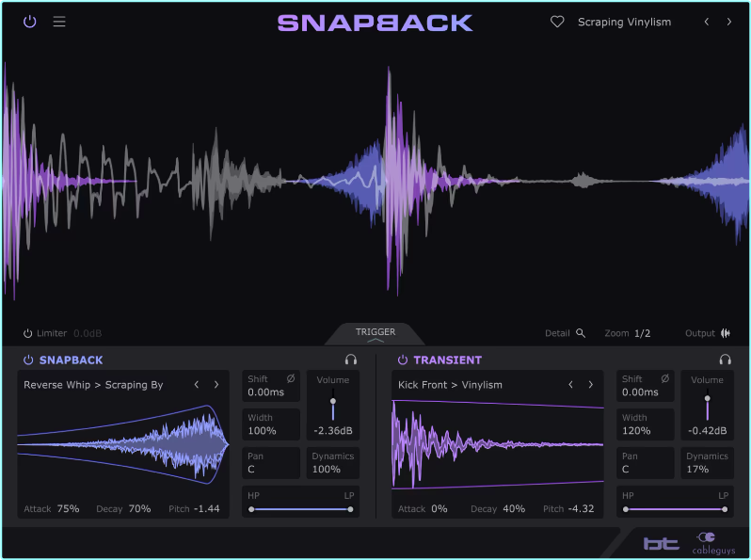Open the Scraping Vinylism preset name

click(624, 22)
